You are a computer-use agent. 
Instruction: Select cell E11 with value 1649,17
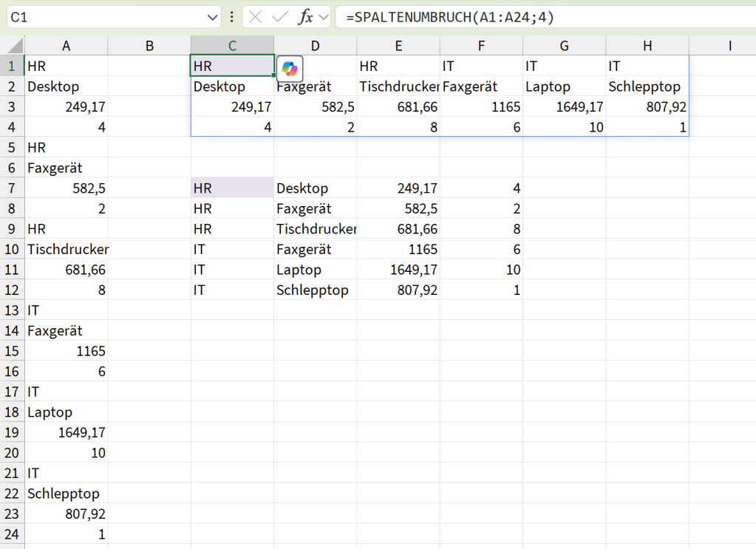398,270
